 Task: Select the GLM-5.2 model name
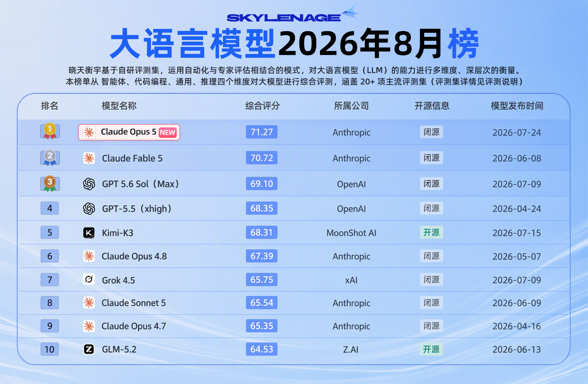click(119, 349)
